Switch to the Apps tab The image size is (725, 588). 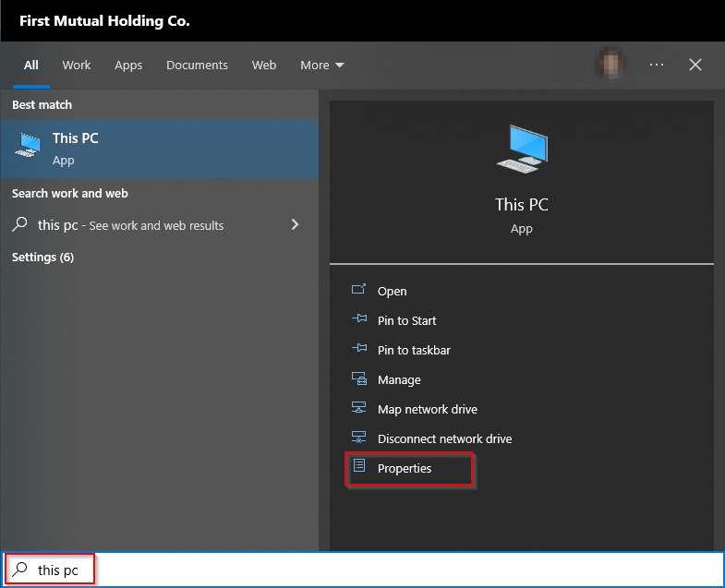point(128,66)
